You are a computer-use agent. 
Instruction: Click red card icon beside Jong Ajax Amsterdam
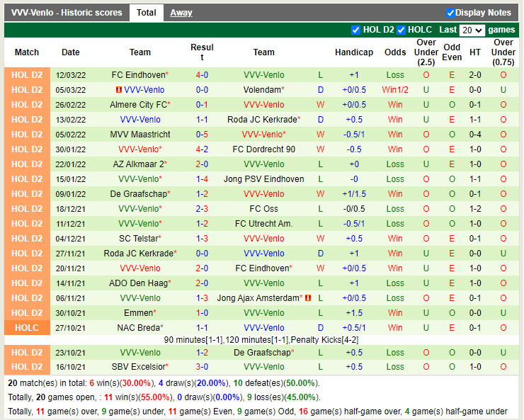point(308,297)
